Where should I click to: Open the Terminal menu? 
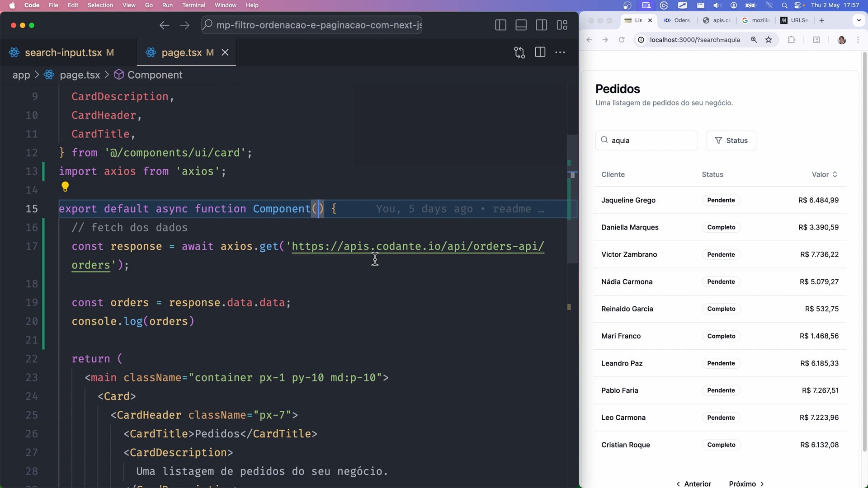coord(193,5)
